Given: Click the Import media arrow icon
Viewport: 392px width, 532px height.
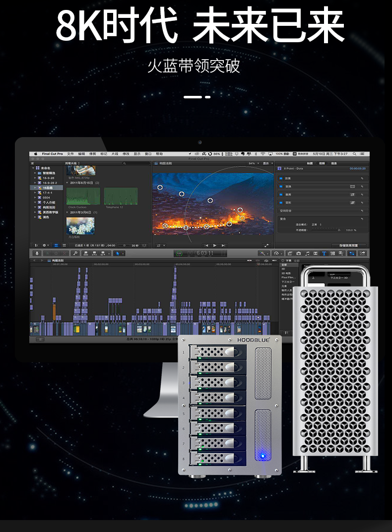Looking at the screenshot, I should tap(37, 253).
